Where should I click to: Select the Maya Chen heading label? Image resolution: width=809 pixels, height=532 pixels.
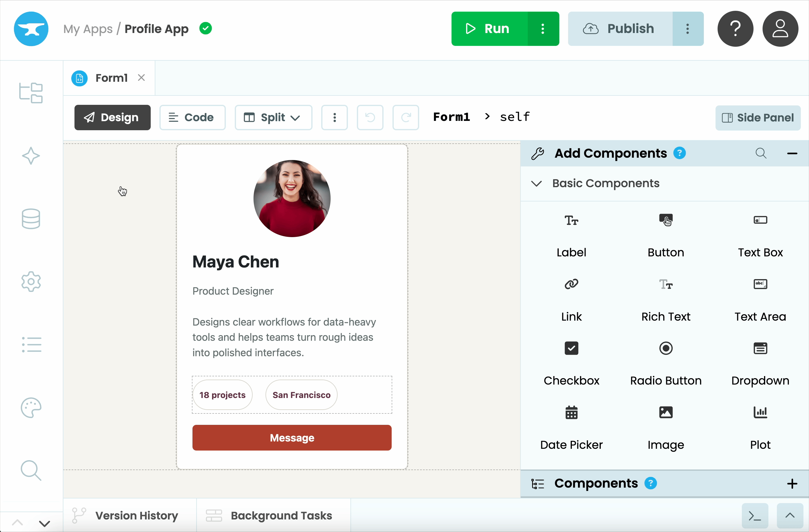236,262
